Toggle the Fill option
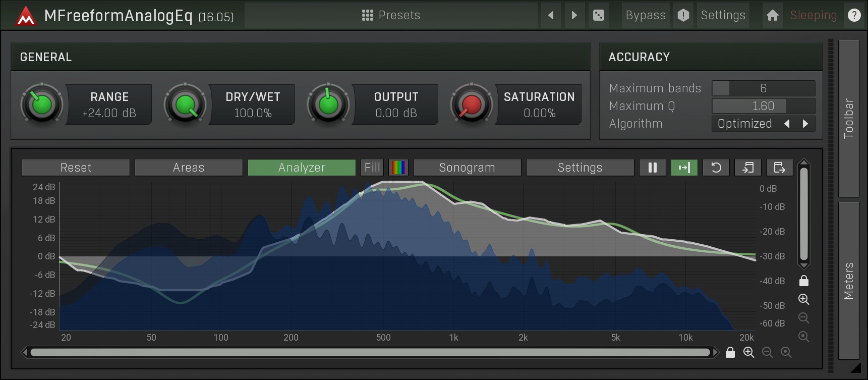 tap(372, 168)
